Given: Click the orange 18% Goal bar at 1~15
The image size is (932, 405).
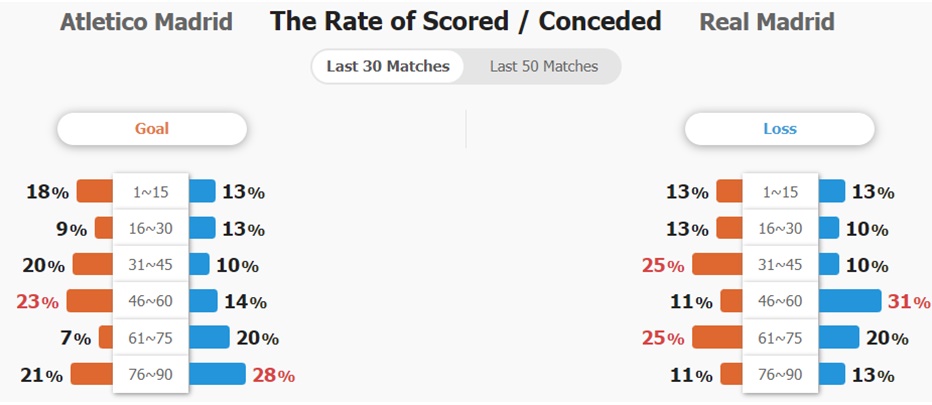Looking at the screenshot, I should pyautogui.click(x=95, y=191).
